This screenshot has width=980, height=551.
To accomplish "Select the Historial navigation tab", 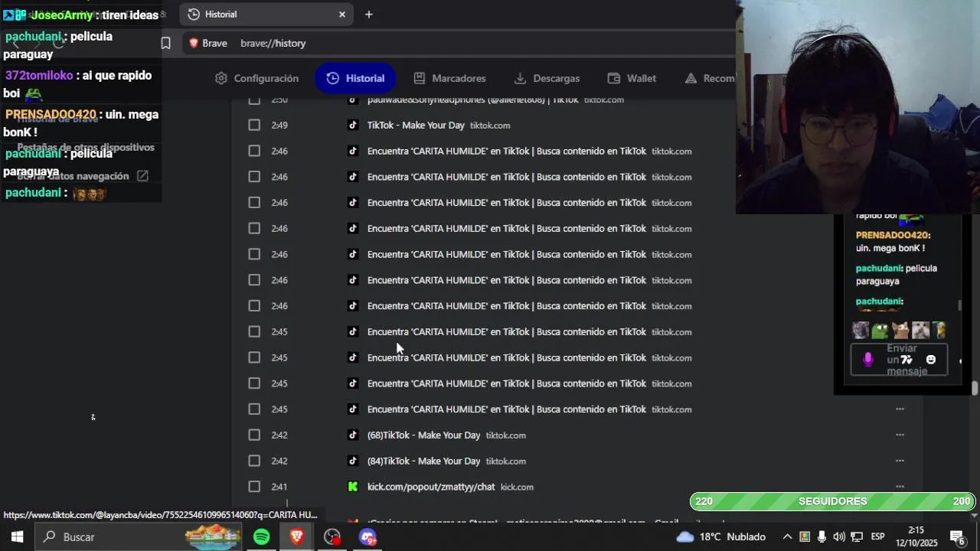I will [355, 78].
